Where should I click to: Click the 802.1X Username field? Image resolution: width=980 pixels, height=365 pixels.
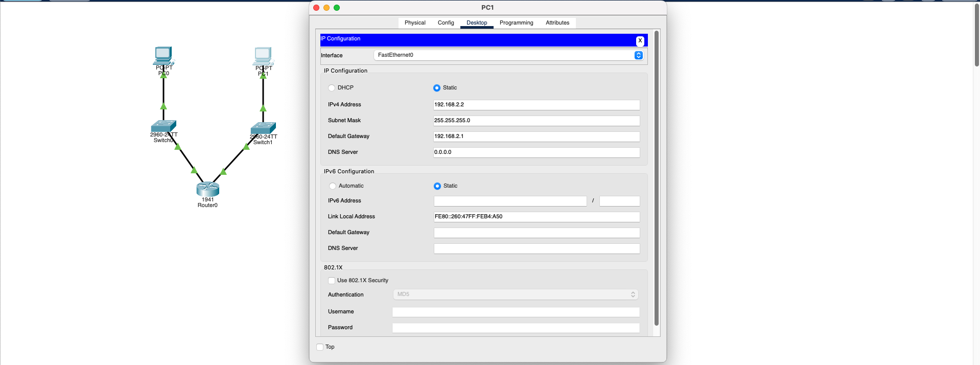coord(516,312)
